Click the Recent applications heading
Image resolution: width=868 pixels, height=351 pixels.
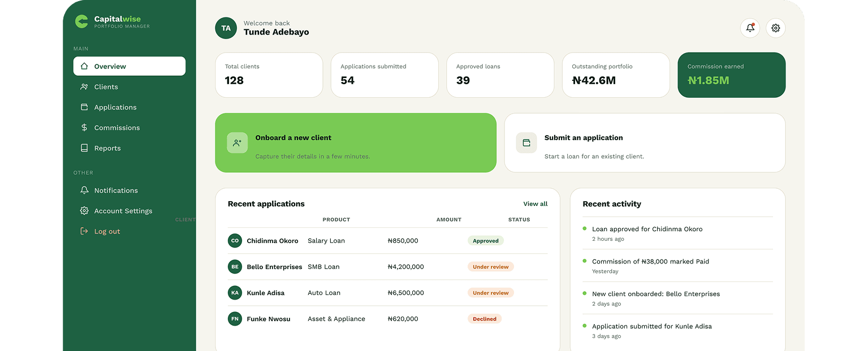(266, 204)
